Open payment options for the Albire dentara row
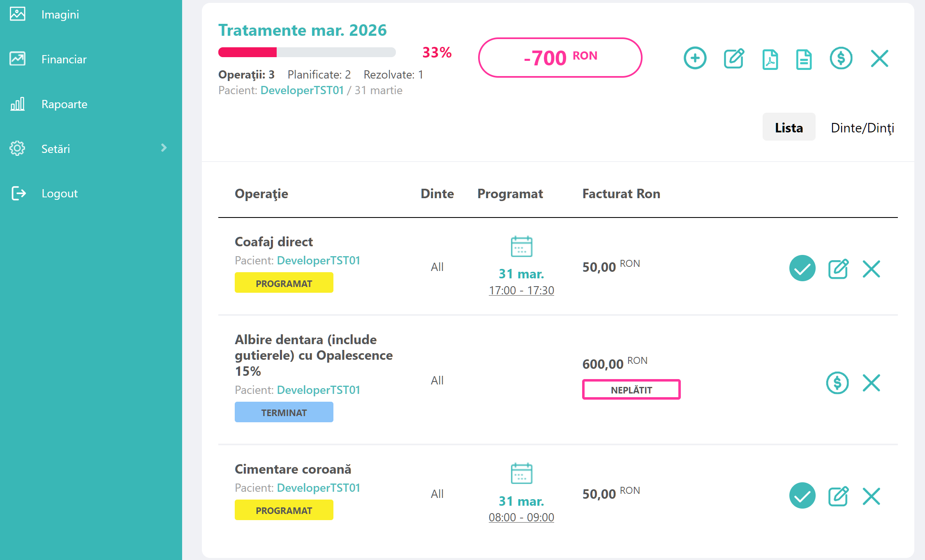 (x=838, y=383)
